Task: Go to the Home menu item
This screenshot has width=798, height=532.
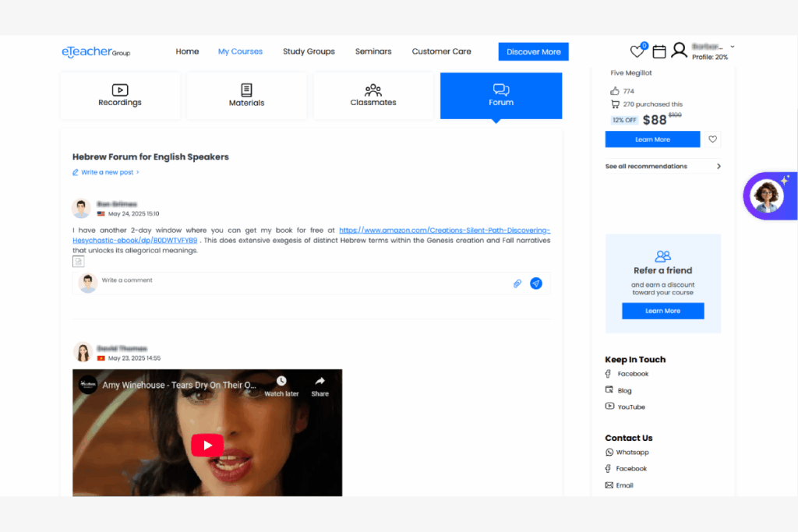Action: pos(187,51)
